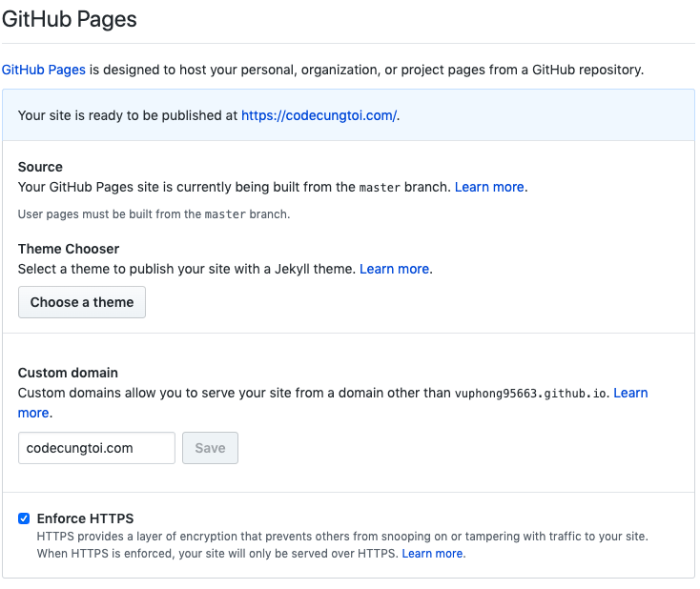
Task: Click the "Your site is ready" banner text
Action: [128, 115]
